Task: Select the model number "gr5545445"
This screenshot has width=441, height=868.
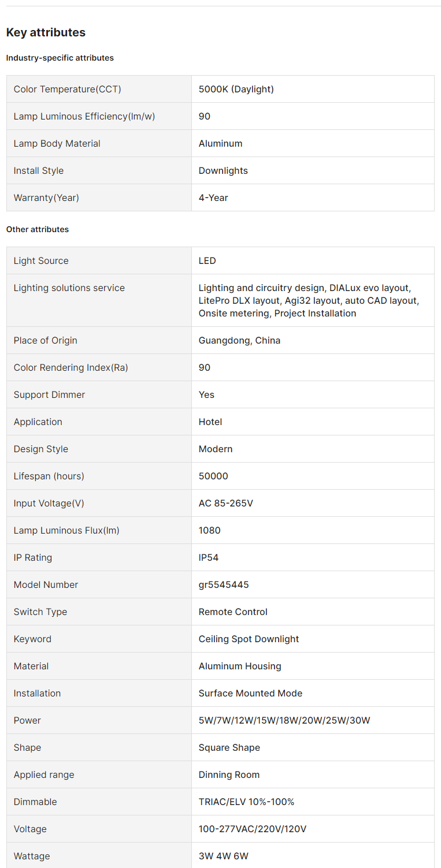Action: pos(224,584)
